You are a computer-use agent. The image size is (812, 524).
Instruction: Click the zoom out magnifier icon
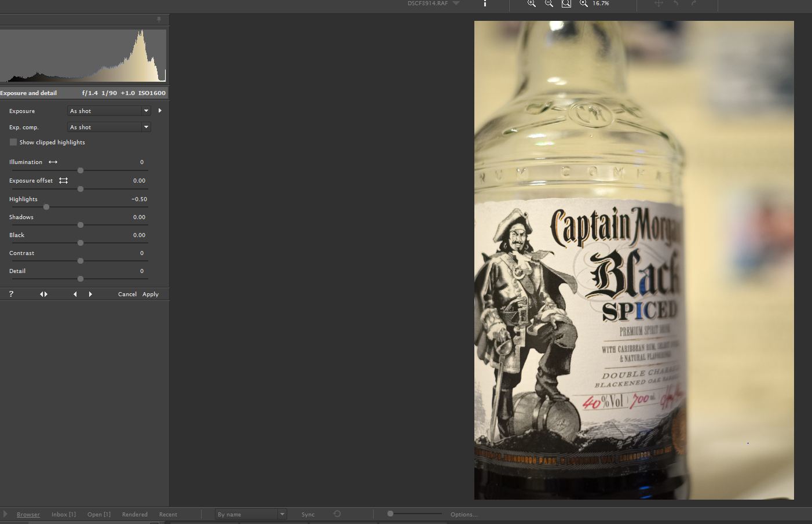tap(548, 3)
